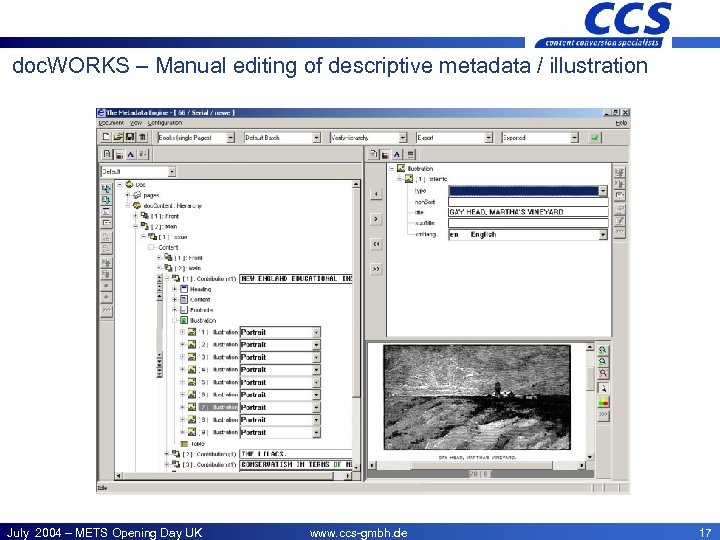Open the Document menu
This screenshot has width=720, height=540.
point(111,123)
